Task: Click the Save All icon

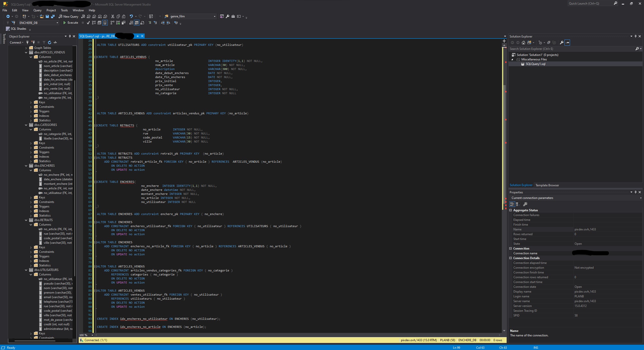Action: (x=53, y=16)
